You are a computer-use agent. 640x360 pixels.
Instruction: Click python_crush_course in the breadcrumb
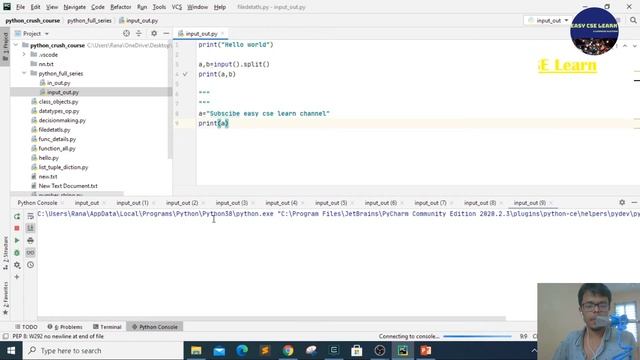point(33,20)
